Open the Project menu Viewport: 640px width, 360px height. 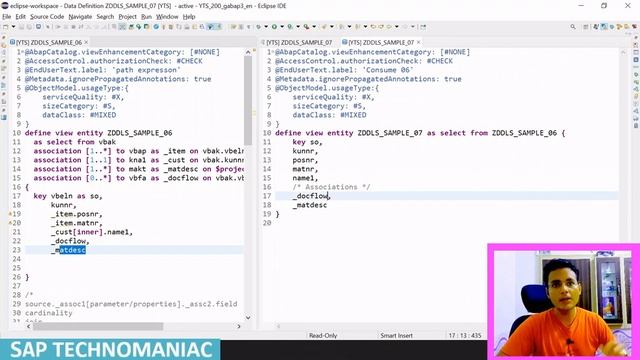(x=127, y=17)
